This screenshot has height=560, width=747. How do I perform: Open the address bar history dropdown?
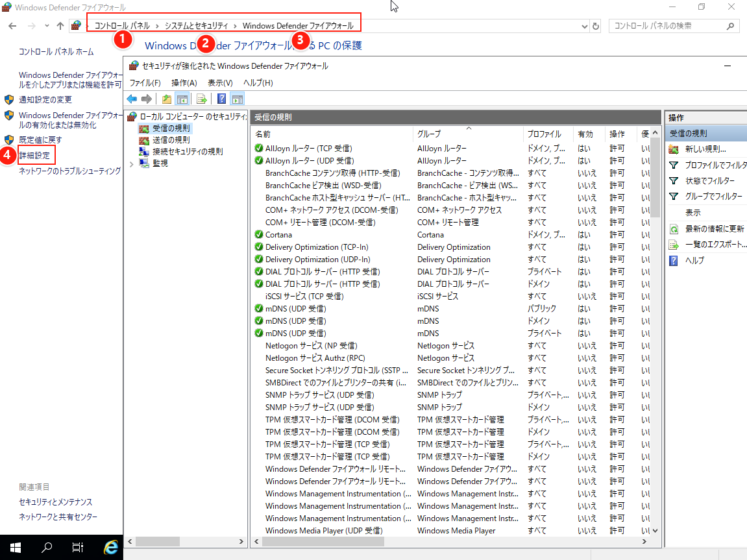click(585, 27)
